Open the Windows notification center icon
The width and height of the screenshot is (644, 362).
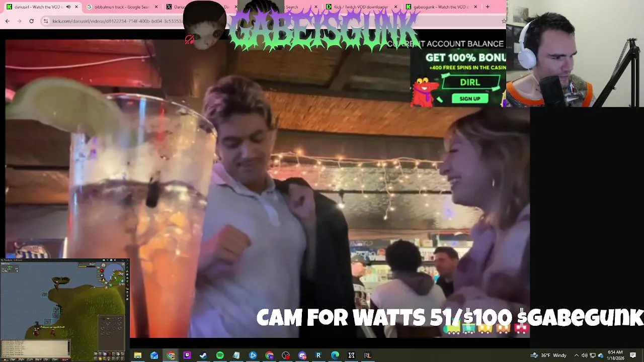click(x=633, y=355)
